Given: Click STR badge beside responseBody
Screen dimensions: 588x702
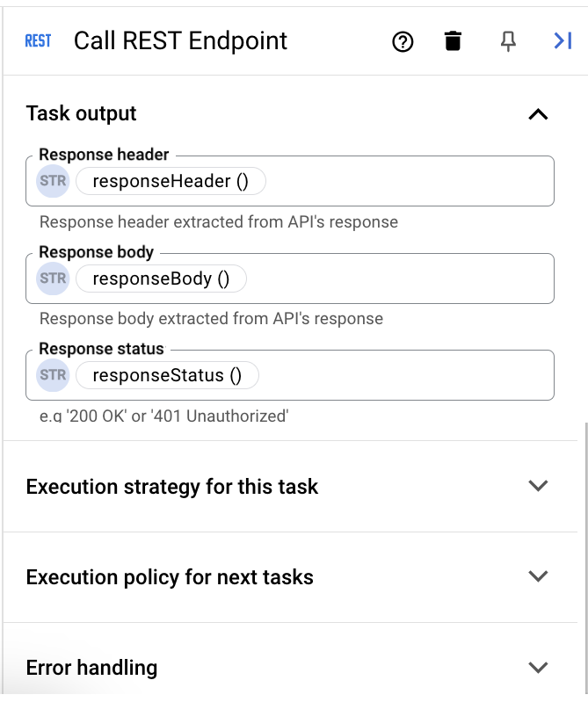Looking at the screenshot, I should point(53,279).
